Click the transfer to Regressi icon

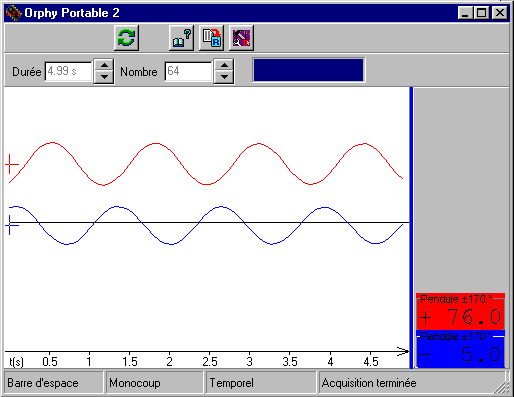coord(211,38)
